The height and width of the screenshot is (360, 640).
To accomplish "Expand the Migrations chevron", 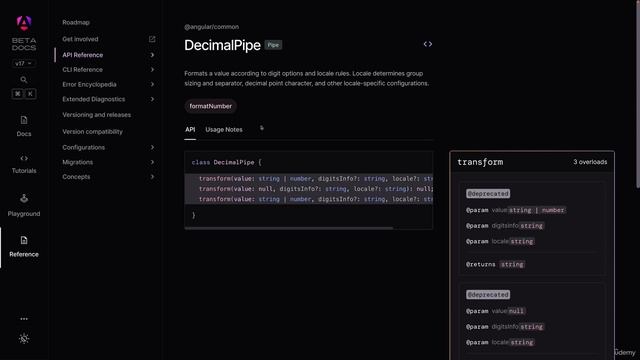I will pos(152,162).
